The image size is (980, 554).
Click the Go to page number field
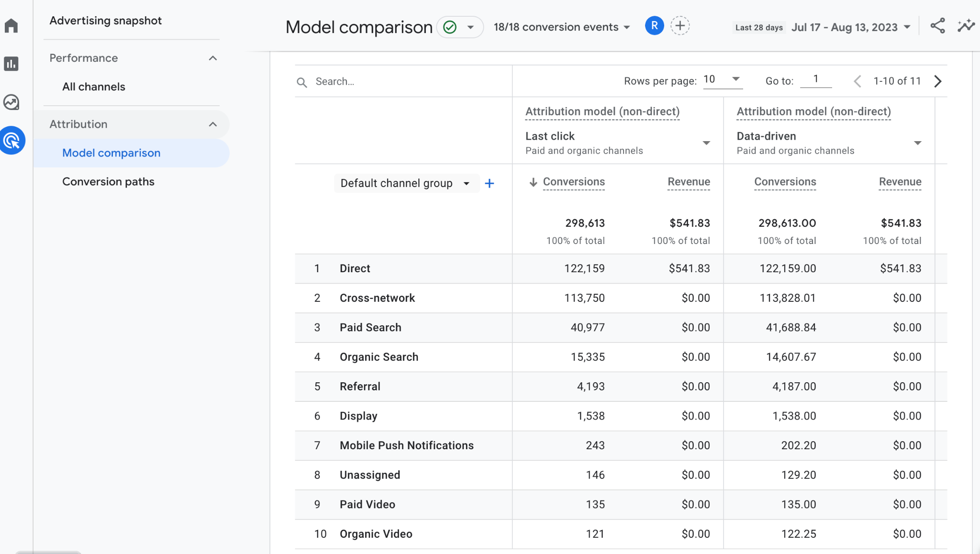coord(816,79)
